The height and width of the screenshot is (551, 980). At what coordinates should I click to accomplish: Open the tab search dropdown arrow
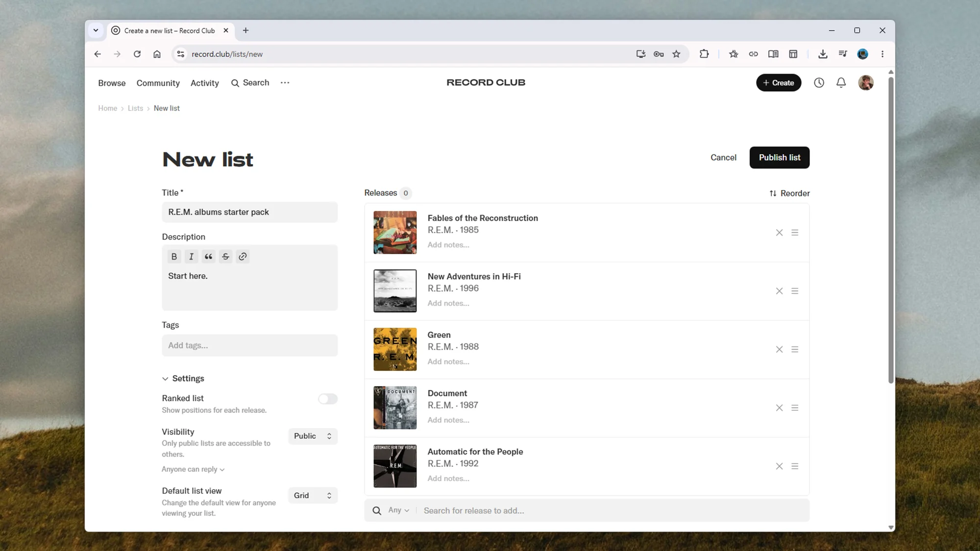pyautogui.click(x=96, y=30)
